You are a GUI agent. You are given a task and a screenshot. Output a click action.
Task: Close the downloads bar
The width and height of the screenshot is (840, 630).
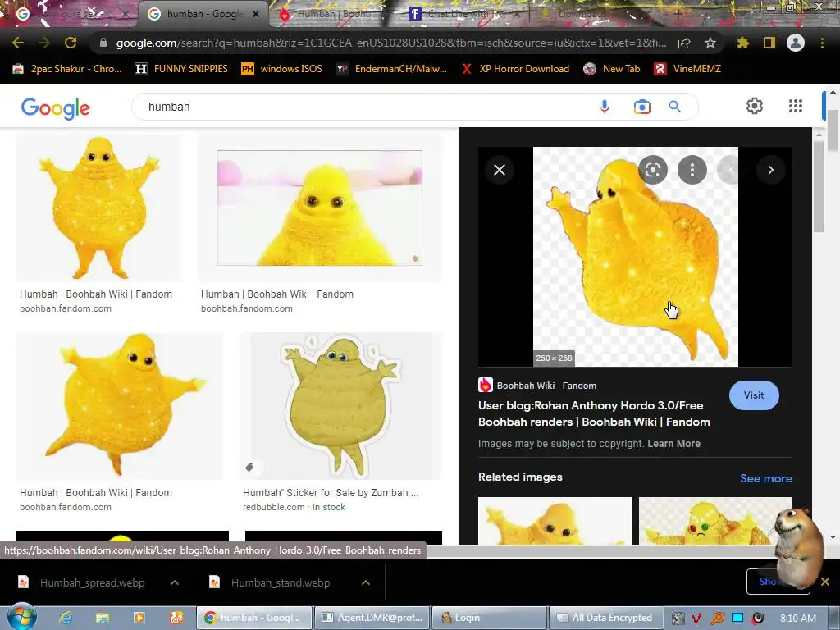click(x=825, y=582)
